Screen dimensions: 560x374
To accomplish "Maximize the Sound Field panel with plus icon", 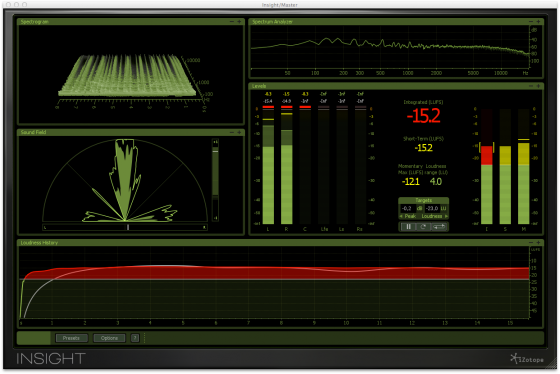I will [x=239, y=132].
